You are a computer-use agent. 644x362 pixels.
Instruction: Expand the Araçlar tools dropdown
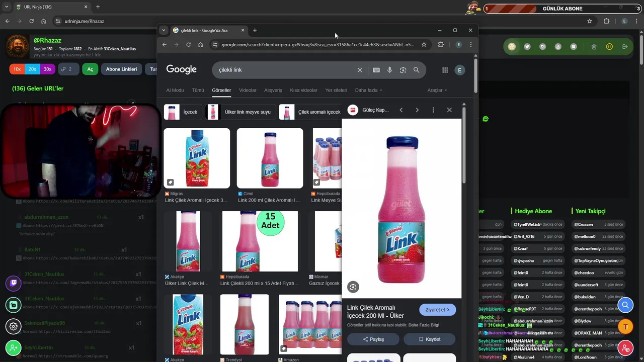(x=437, y=90)
